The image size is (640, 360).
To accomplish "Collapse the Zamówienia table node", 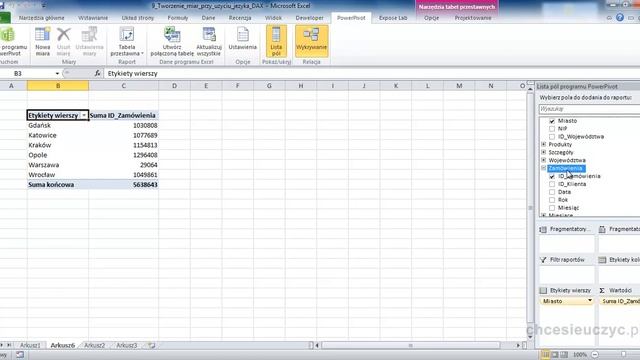I will point(544,168).
